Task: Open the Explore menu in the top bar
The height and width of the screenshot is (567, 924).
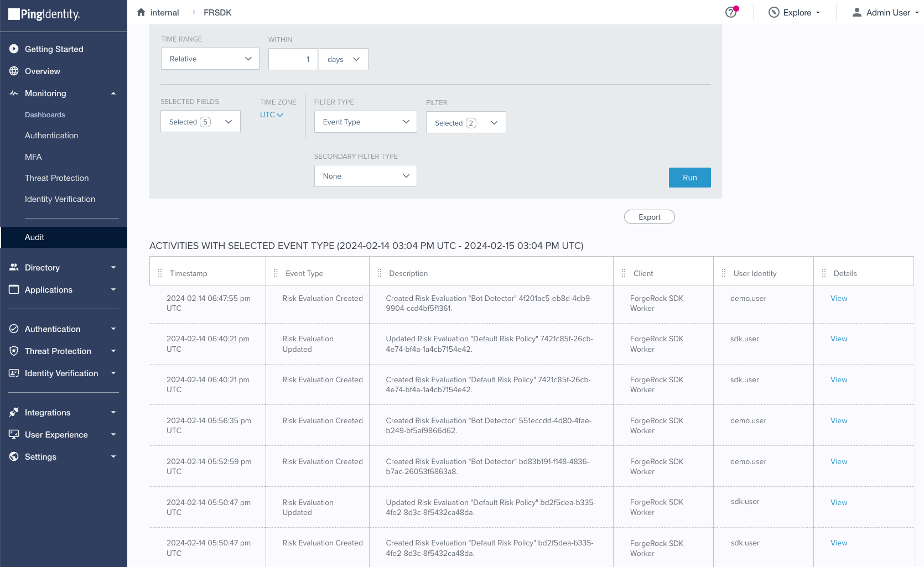Action: [794, 12]
